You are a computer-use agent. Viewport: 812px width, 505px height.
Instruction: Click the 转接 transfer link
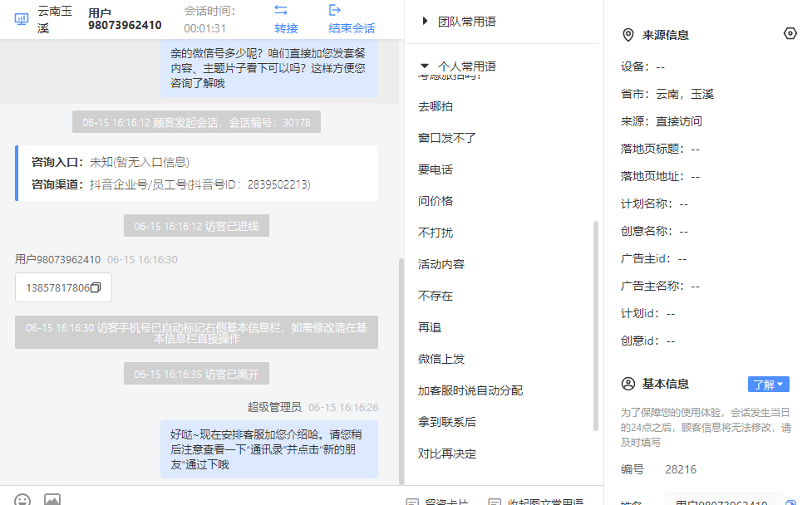pos(287,28)
